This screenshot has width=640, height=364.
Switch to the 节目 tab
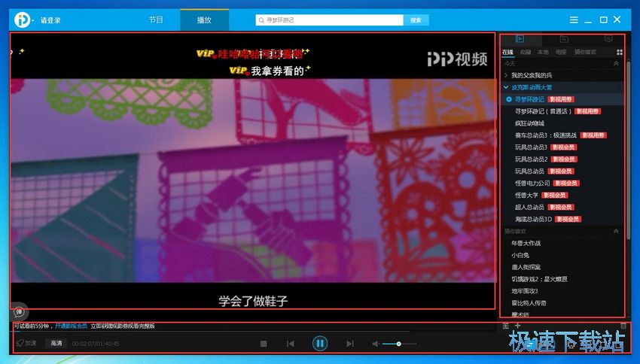(x=156, y=20)
